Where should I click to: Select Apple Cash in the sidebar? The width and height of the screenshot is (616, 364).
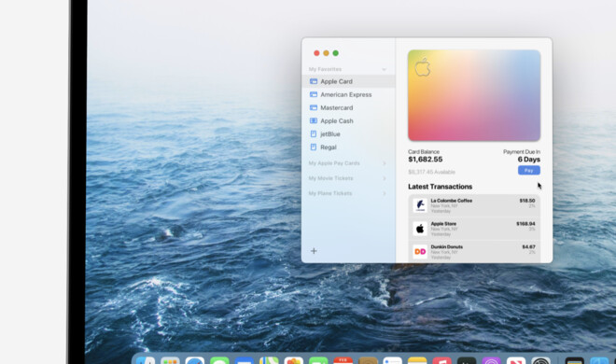pos(348,121)
